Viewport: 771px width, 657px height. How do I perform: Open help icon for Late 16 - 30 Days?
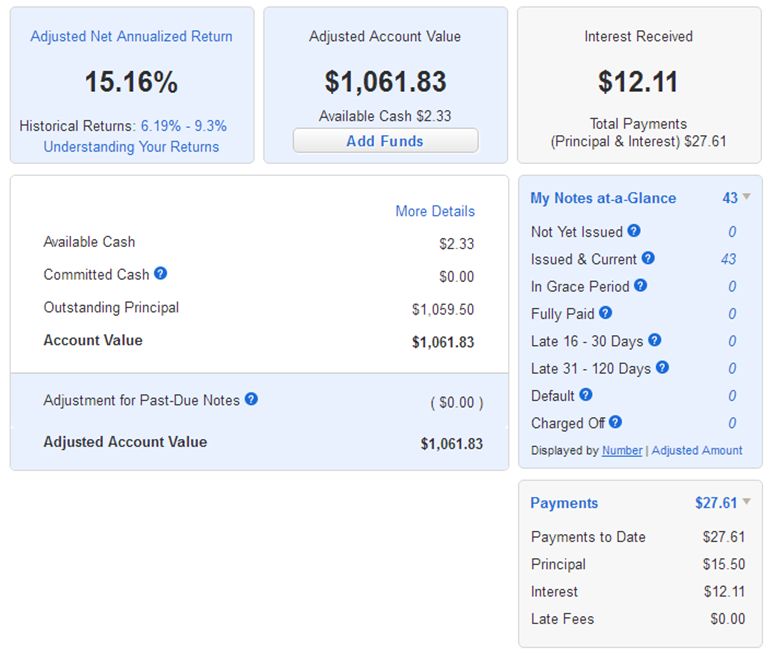click(x=655, y=340)
